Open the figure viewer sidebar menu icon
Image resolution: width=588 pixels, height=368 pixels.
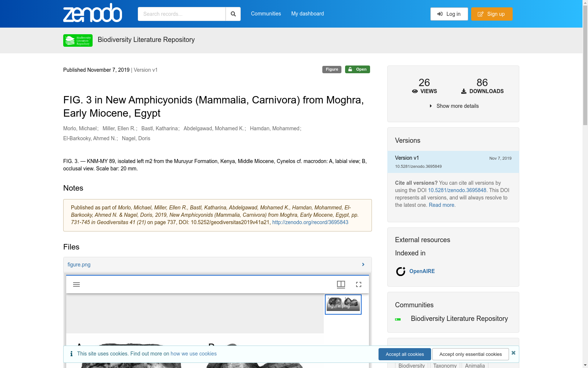pos(76,284)
